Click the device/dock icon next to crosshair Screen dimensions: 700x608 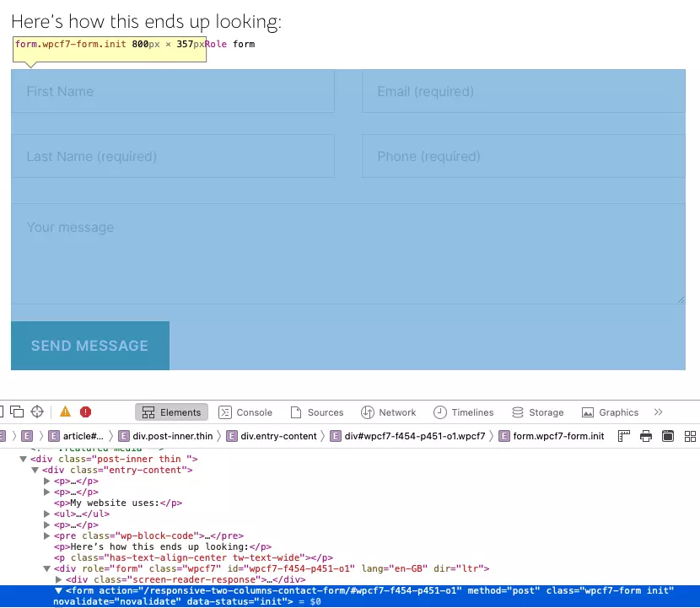[x=17, y=412]
